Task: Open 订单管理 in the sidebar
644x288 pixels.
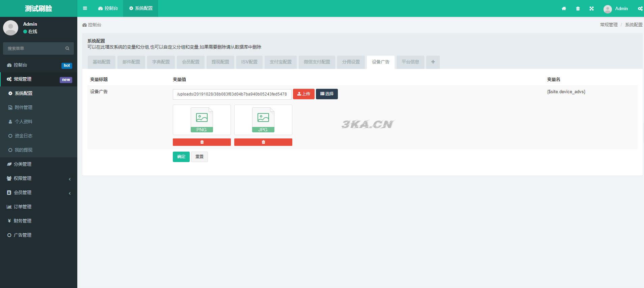Action: pos(38,207)
